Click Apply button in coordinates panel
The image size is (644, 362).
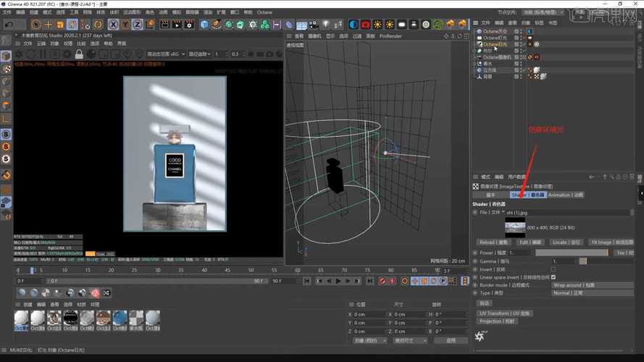pos(451,341)
